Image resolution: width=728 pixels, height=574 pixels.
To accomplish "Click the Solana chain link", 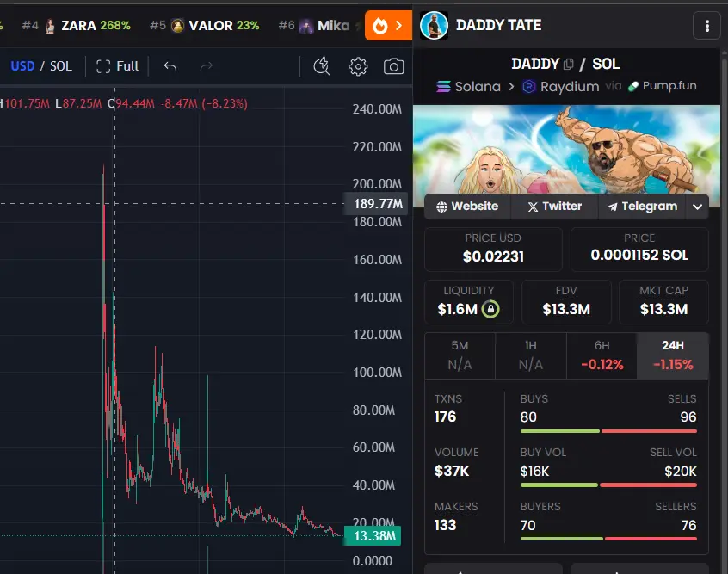I will [x=468, y=87].
